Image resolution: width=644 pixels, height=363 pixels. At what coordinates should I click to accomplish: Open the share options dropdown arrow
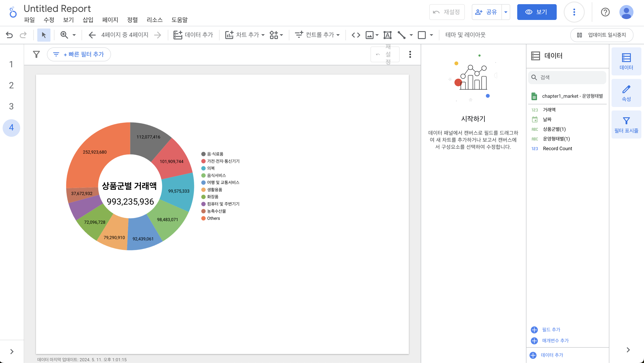[506, 12]
